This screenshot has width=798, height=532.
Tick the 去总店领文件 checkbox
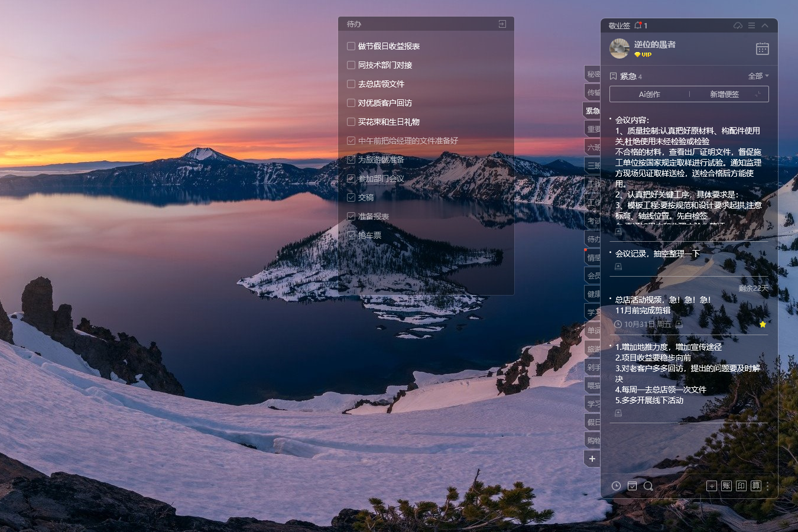[x=351, y=84]
